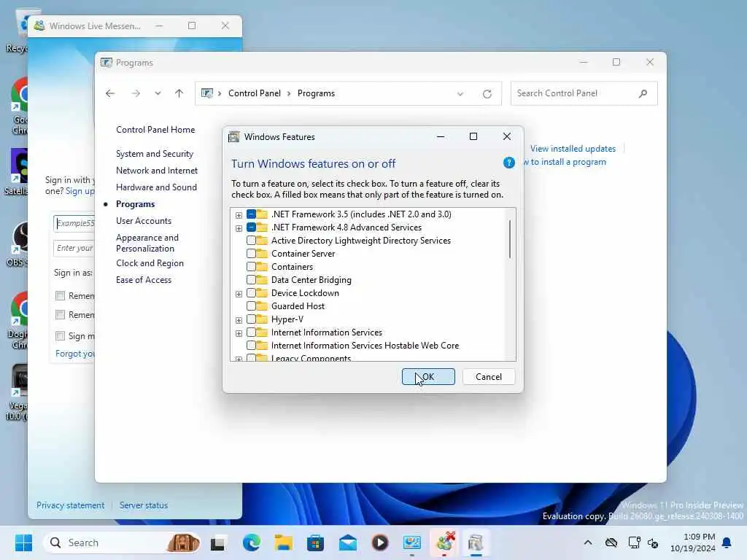Check Internet Information Services Hostable Web Core
Viewport: 747px width, 560px height.
point(251,346)
